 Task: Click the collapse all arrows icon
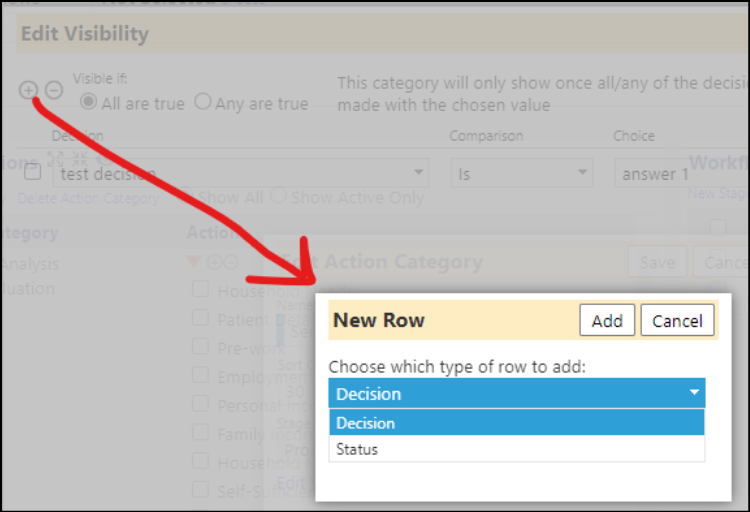[x=80, y=159]
